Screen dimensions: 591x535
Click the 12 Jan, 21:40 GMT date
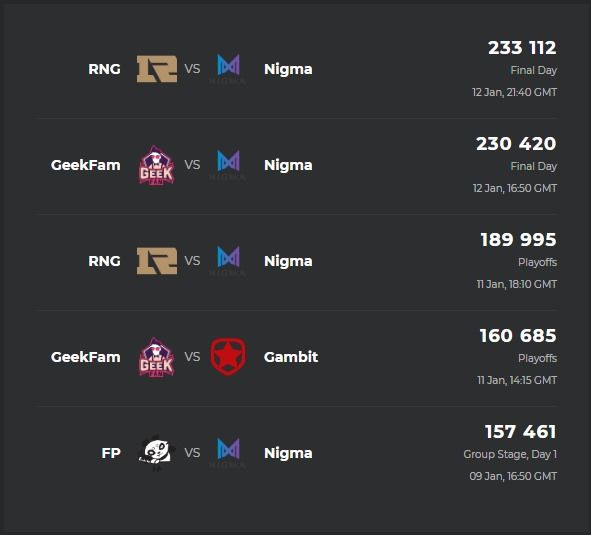[x=514, y=92]
